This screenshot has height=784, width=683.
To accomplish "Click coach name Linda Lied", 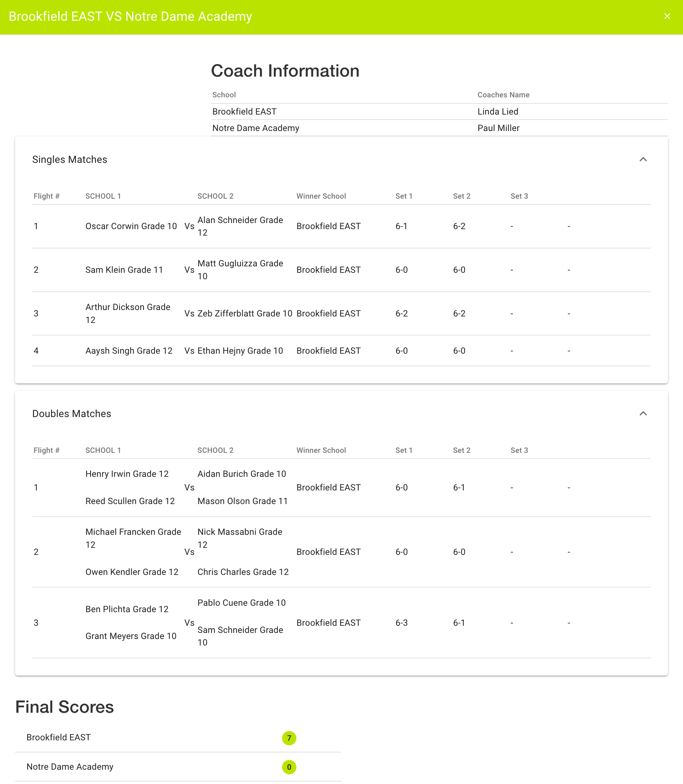I will pyautogui.click(x=498, y=112).
